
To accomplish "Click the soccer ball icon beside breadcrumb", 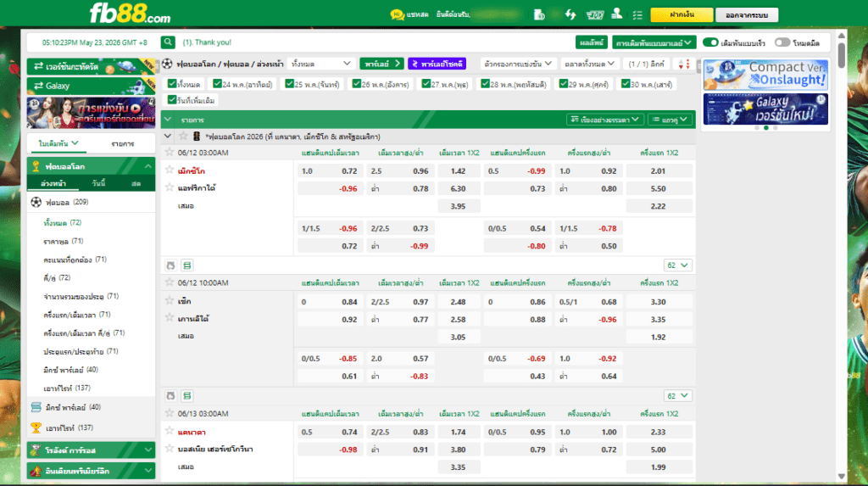I will click(167, 64).
